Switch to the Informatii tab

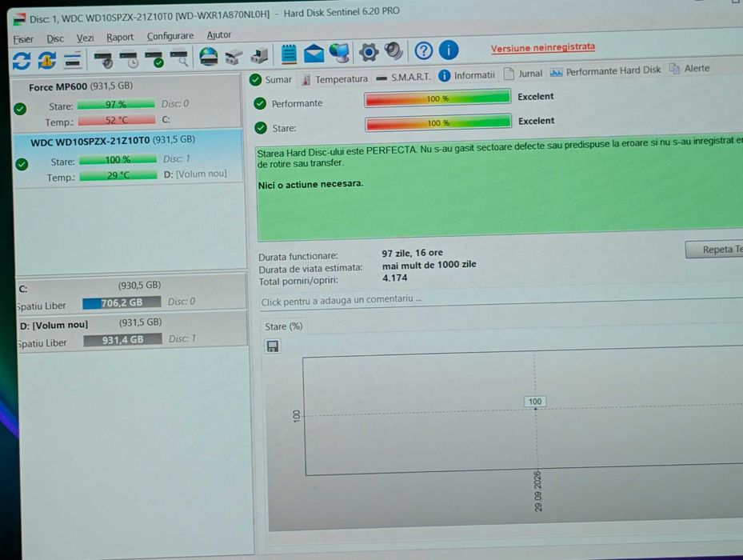(x=466, y=76)
